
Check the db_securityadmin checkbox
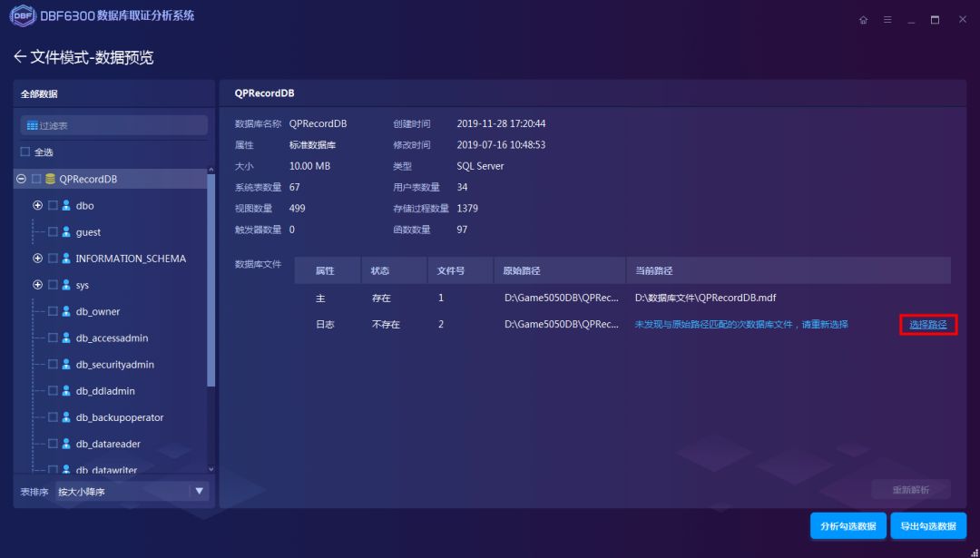tap(53, 365)
